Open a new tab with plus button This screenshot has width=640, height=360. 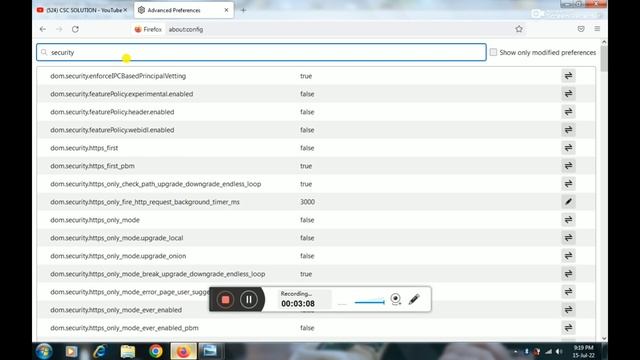[243, 10]
